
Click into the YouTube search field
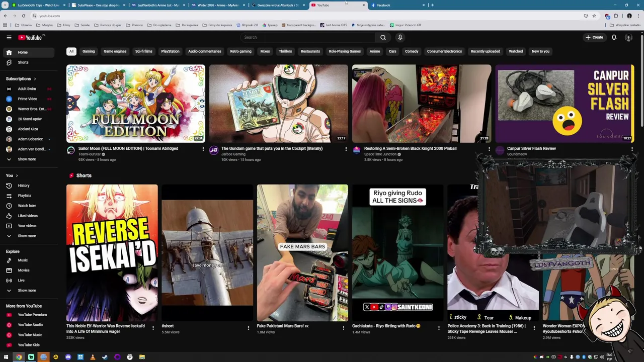(307, 37)
